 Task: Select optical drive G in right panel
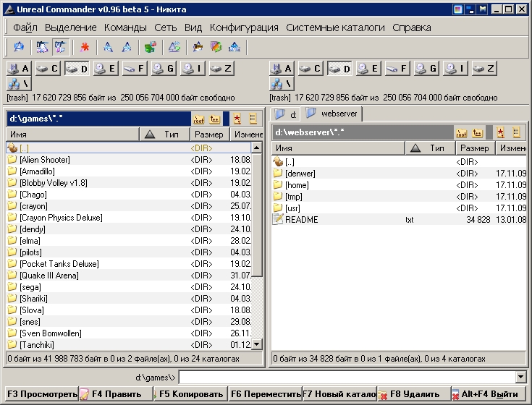(426, 69)
